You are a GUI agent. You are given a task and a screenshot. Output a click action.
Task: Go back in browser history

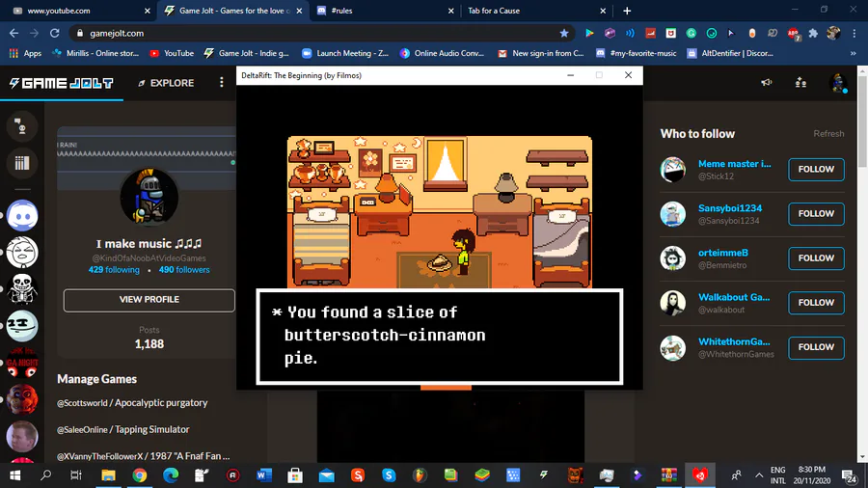pos(14,33)
